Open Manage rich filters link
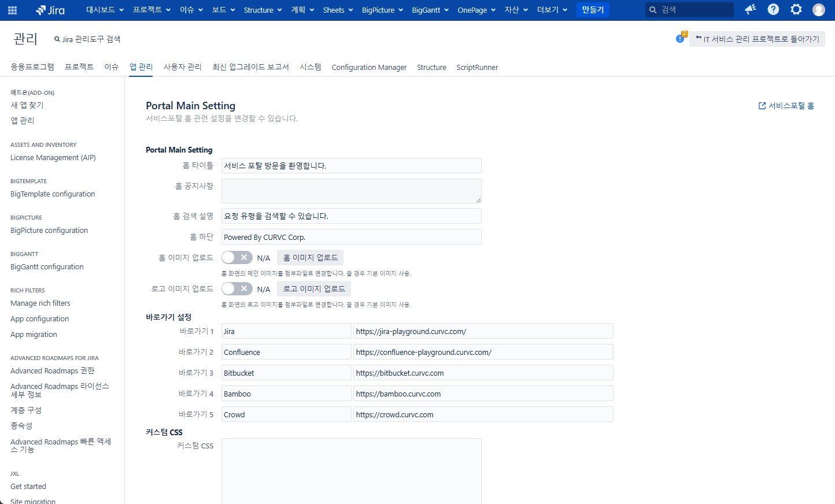The height and width of the screenshot is (504, 835). tap(40, 303)
